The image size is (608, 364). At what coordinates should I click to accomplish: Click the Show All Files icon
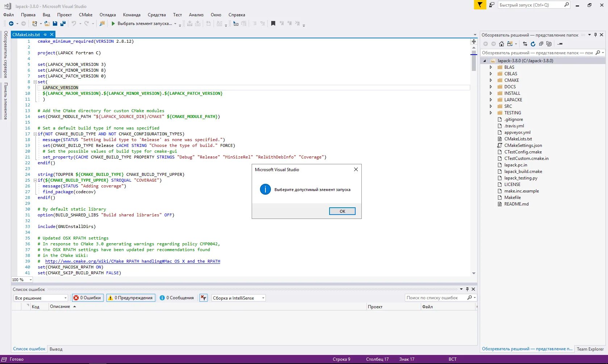[x=549, y=44]
